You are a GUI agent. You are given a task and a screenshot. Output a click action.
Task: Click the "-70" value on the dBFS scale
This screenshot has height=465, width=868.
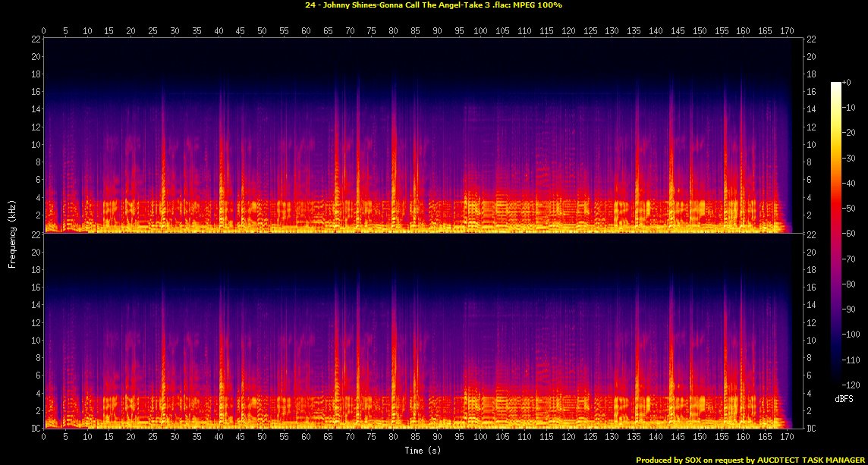848,259
